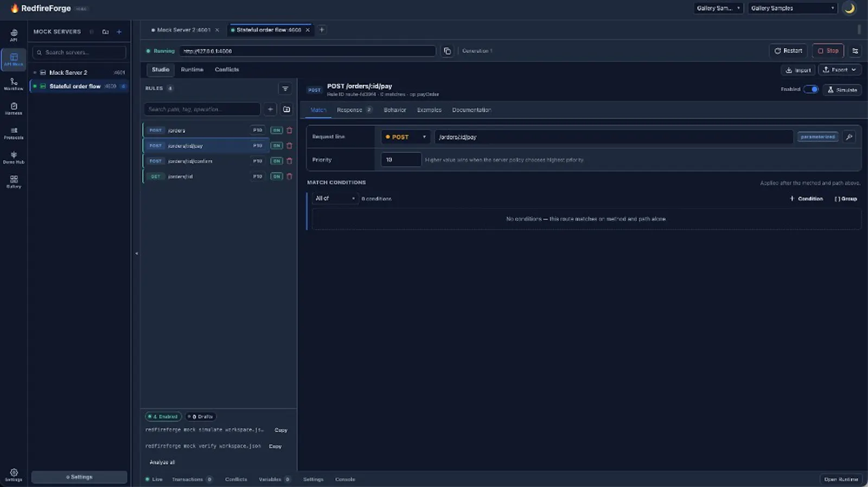Copy the mock simulate command
This screenshot has height=487, width=868.
tap(281, 430)
